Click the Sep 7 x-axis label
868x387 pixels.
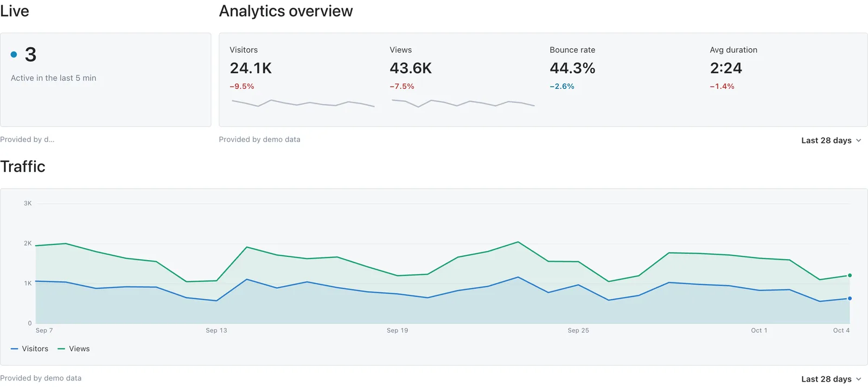(44, 330)
